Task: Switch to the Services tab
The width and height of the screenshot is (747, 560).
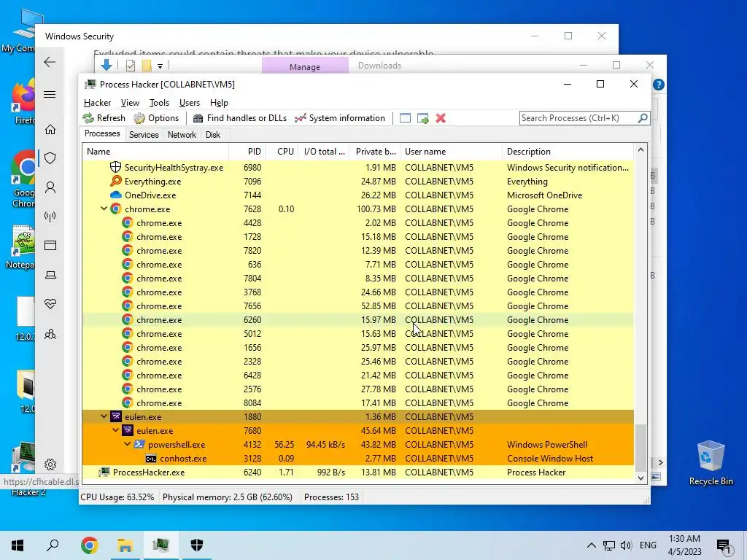Action: [x=144, y=135]
